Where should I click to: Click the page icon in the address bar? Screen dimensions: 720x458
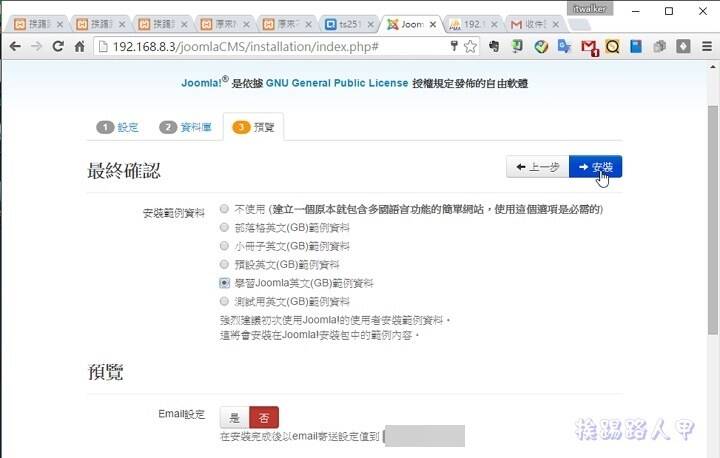coord(103,46)
